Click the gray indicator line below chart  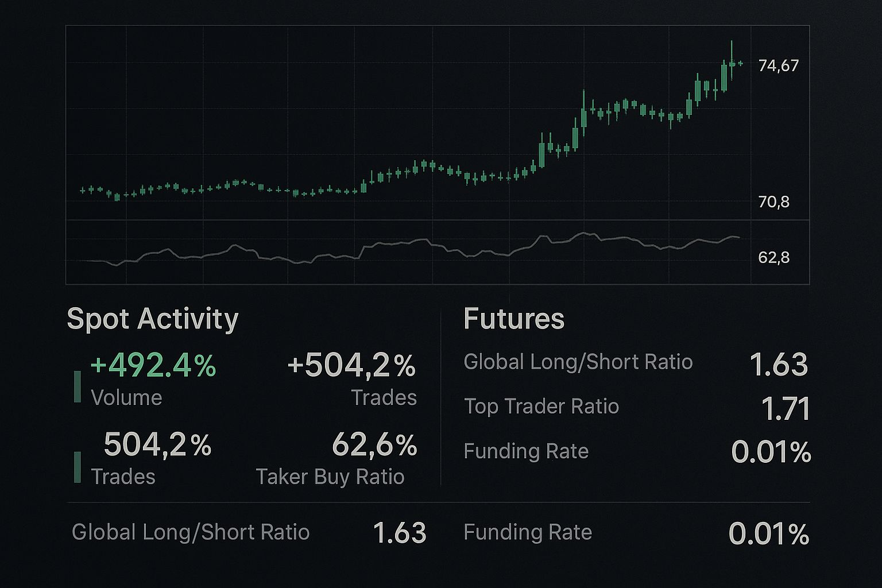click(411, 250)
